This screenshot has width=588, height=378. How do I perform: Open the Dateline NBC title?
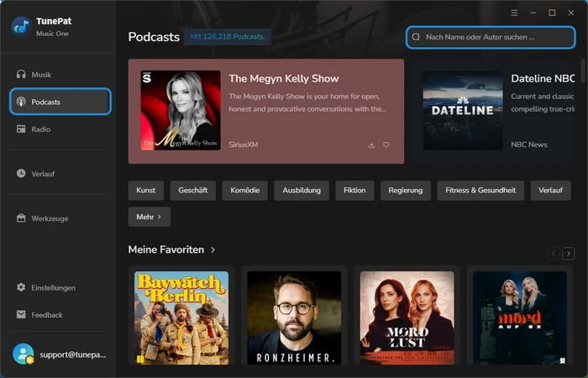pyautogui.click(x=543, y=78)
